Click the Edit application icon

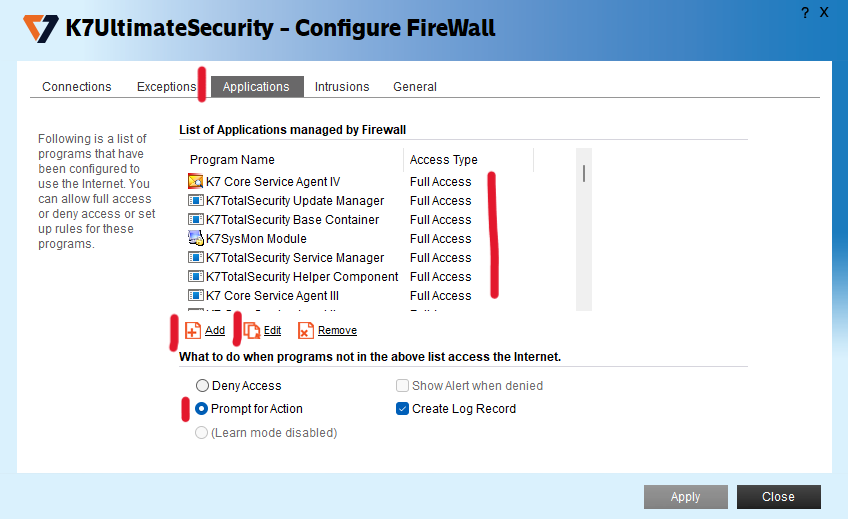252,331
